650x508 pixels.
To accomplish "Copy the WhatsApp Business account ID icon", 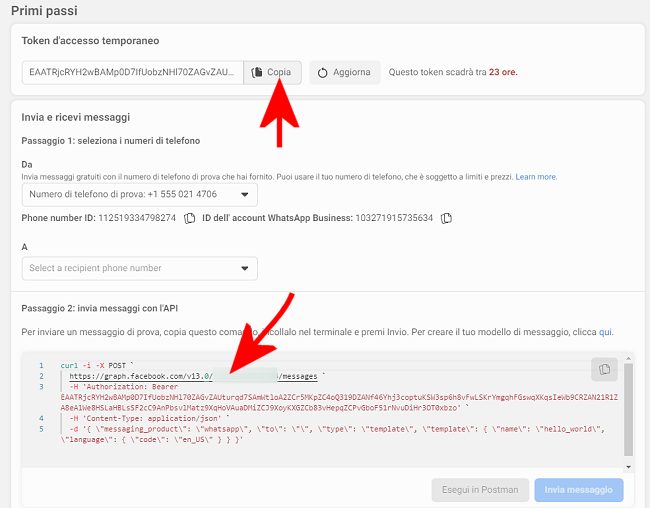I will point(446,218).
